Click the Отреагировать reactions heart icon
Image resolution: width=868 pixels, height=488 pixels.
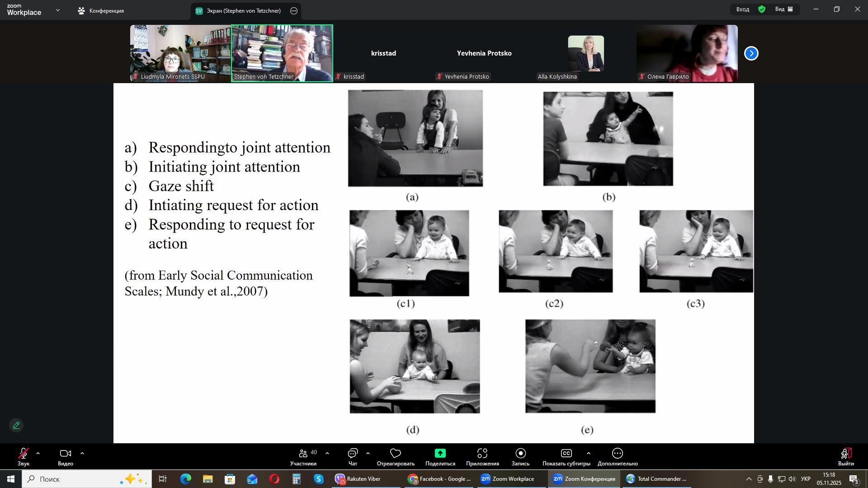(396, 454)
